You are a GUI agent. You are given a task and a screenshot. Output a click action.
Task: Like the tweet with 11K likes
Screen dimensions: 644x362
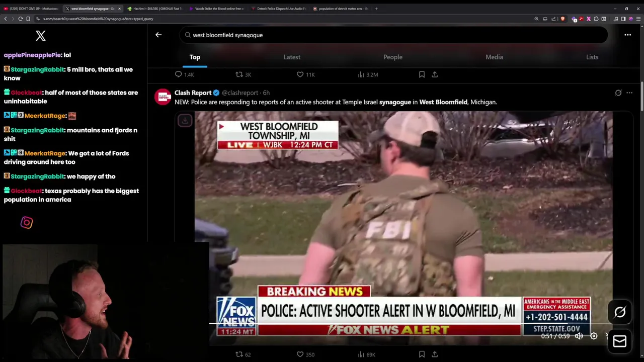click(x=306, y=74)
